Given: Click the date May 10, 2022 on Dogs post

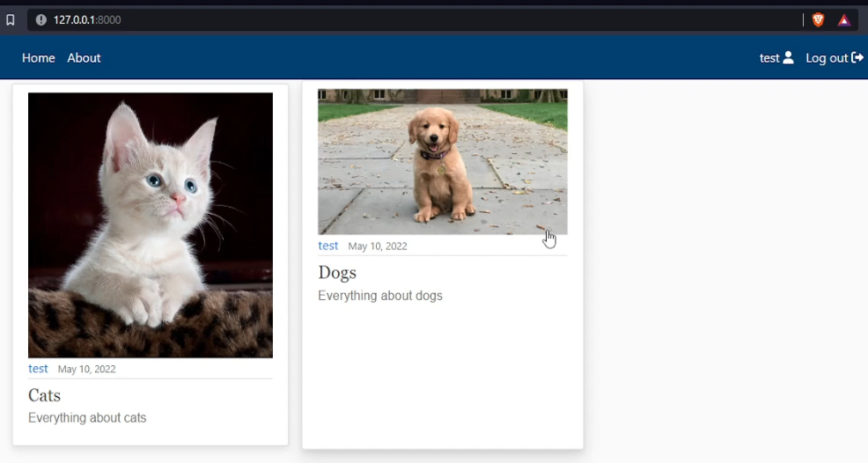Looking at the screenshot, I should [378, 246].
